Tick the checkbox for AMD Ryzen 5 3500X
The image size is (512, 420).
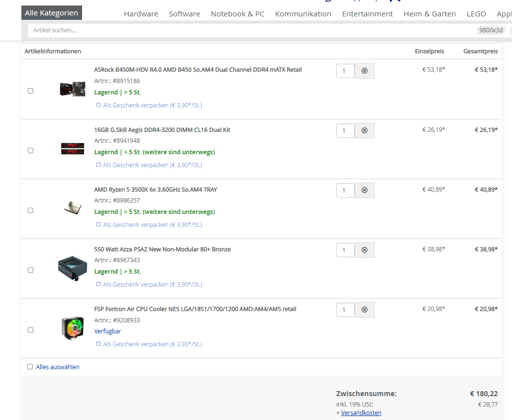31,210
